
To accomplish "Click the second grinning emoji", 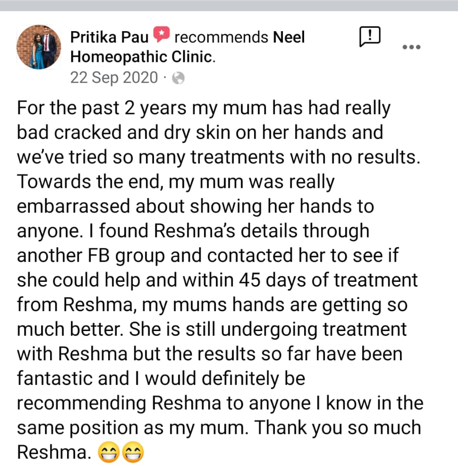I will (x=132, y=454).
